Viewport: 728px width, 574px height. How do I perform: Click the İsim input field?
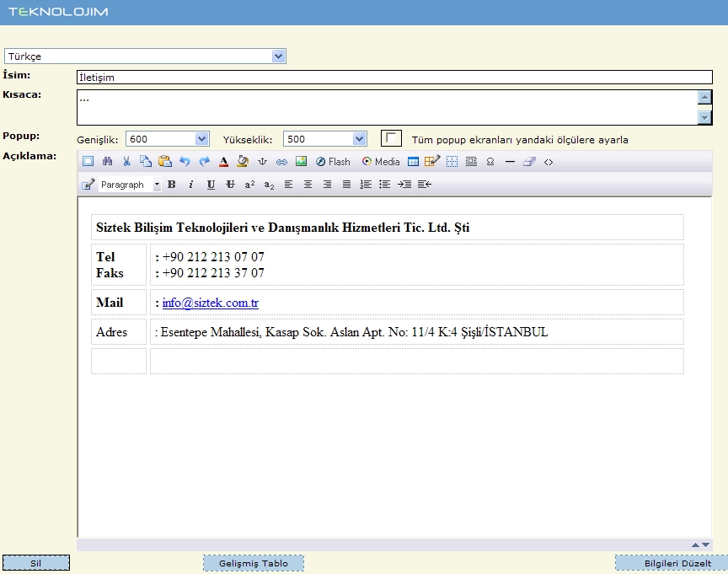[x=394, y=77]
